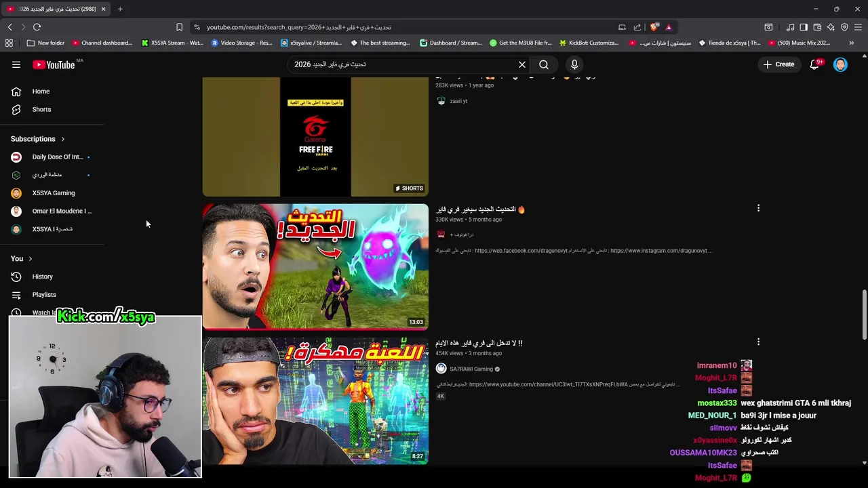868x488 pixels.
Task: Submit search with the magnifier button
Action: (544, 64)
